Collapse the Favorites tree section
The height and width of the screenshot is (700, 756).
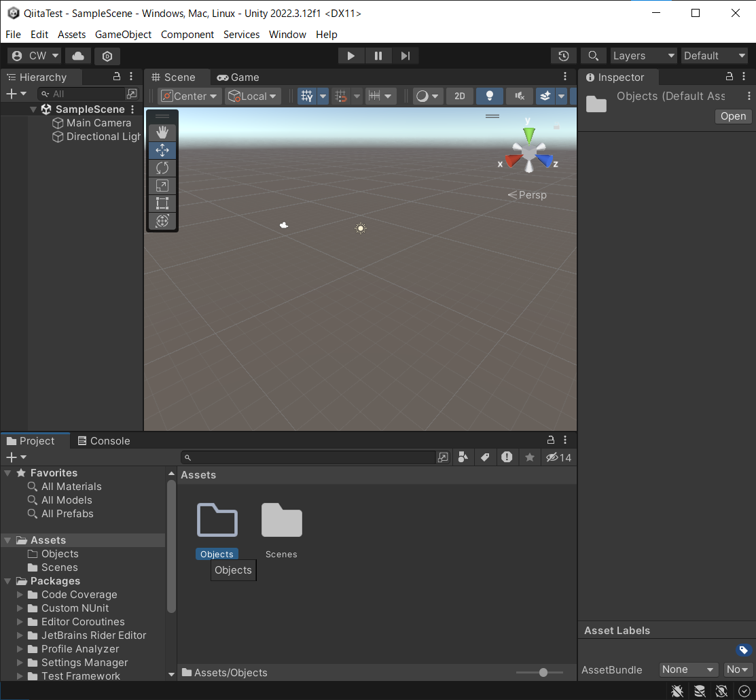click(x=7, y=473)
